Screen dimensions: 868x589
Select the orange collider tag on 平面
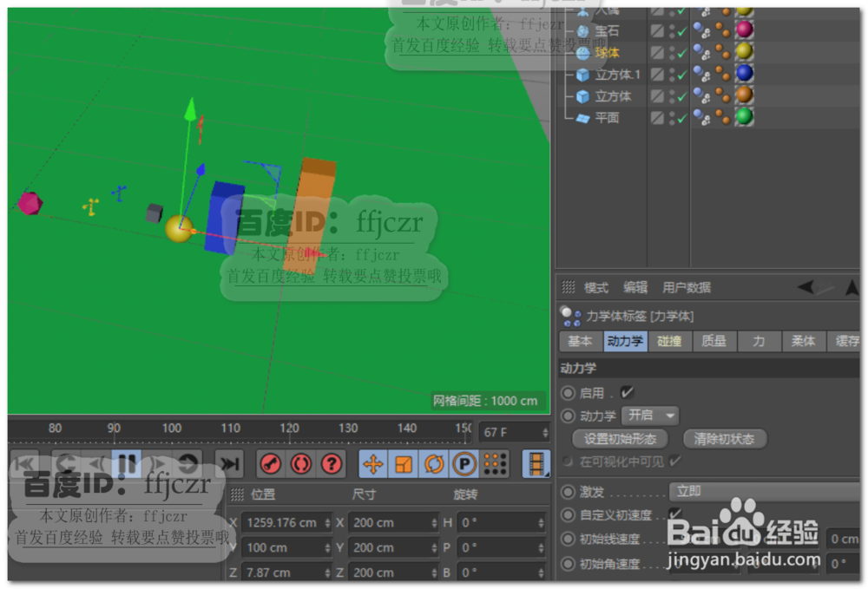722,117
